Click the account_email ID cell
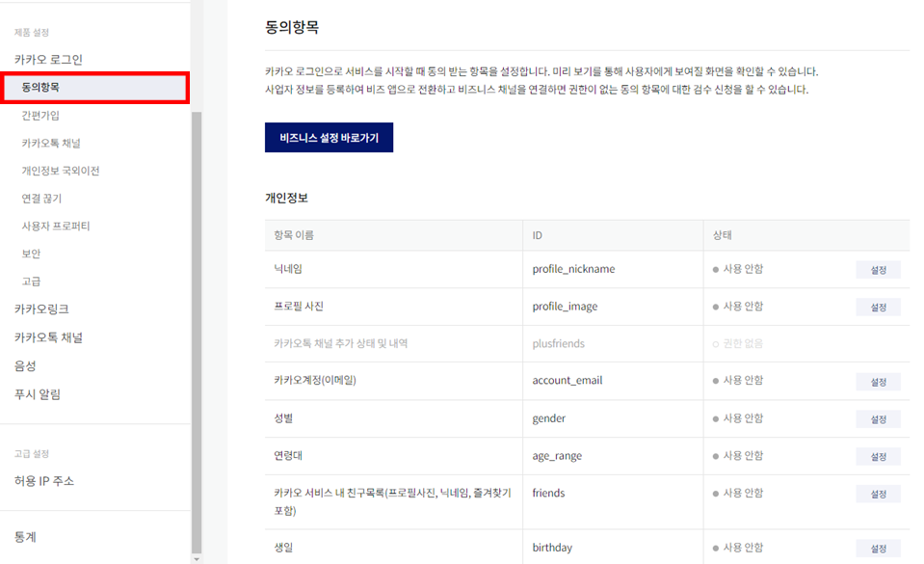This screenshot has height=564, width=924. tap(567, 381)
